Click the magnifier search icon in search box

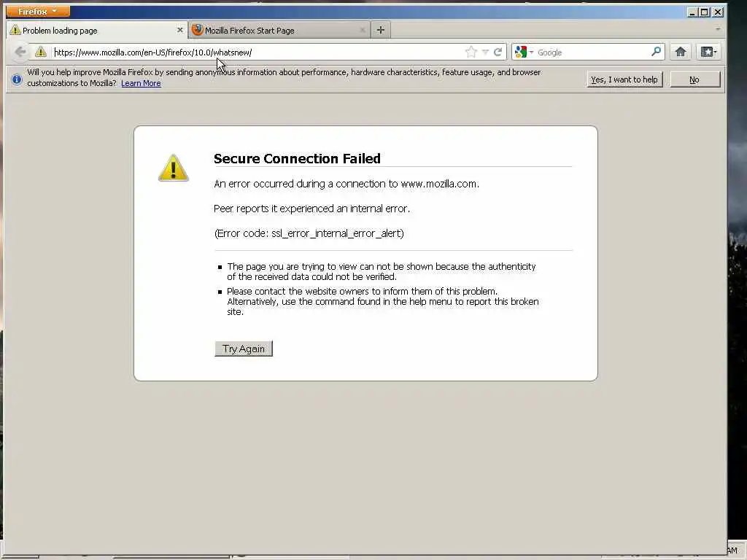pyautogui.click(x=656, y=52)
